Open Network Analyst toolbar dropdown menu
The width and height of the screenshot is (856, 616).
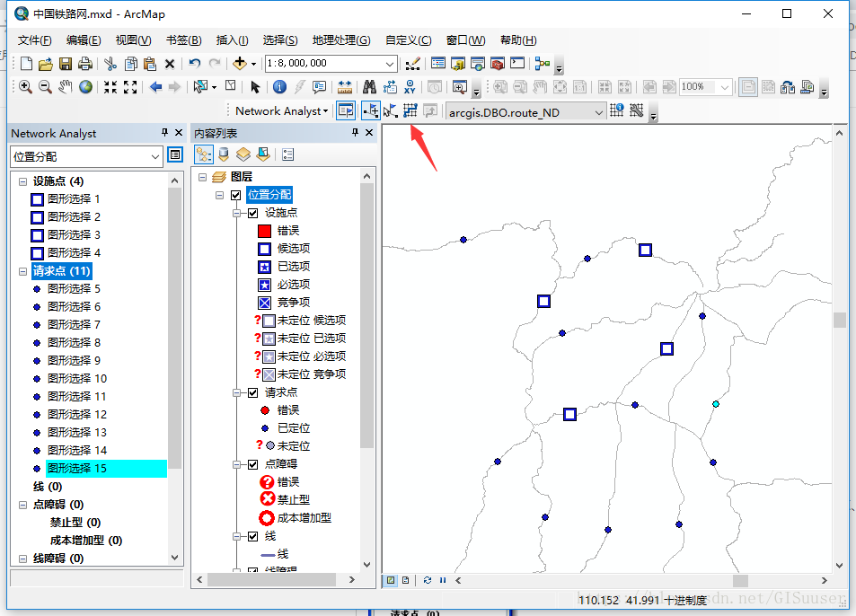pyautogui.click(x=282, y=110)
